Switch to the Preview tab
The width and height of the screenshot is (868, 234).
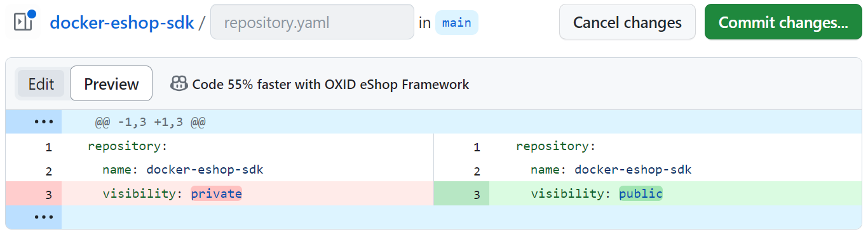[x=111, y=83]
